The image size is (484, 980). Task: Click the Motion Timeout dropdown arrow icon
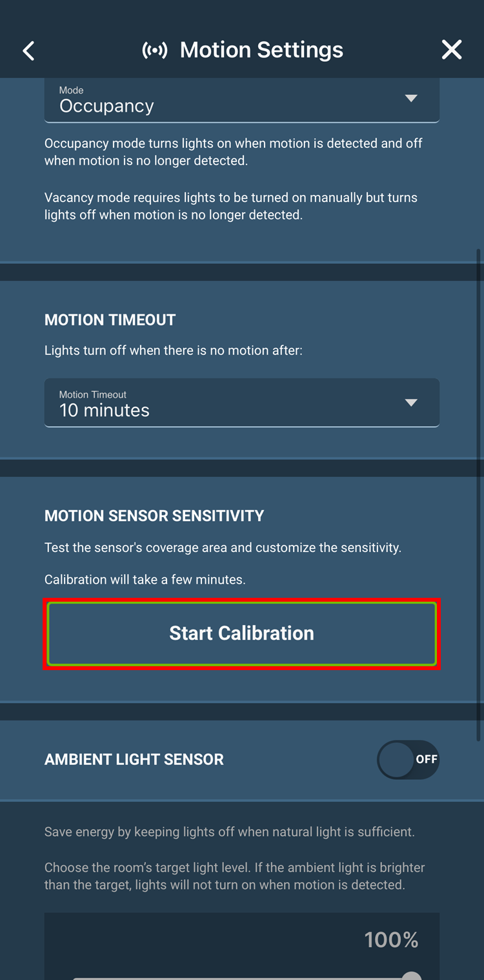[411, 402]
